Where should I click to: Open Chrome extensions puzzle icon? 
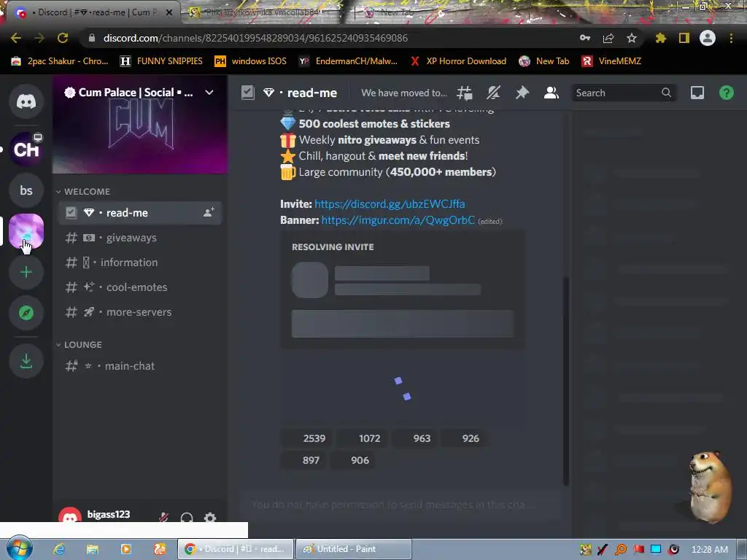point(660,38)
